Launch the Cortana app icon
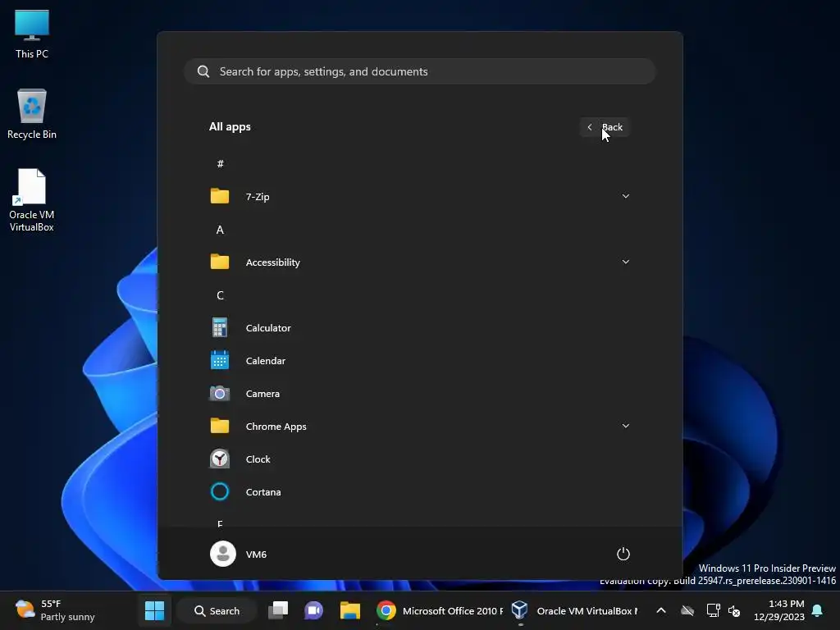840x630 pixels. coord(220,491)
